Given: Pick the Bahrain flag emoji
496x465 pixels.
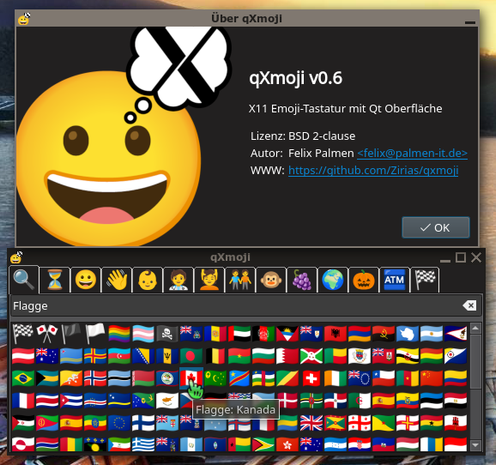Looking at the screenshot, I should point(287,356).
